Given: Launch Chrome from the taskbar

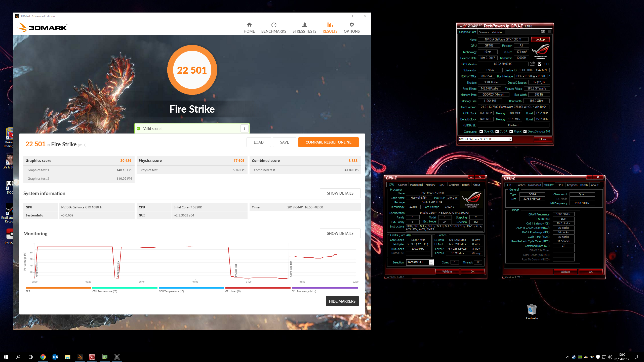Looking at the screenshot, I should [43, 357].
